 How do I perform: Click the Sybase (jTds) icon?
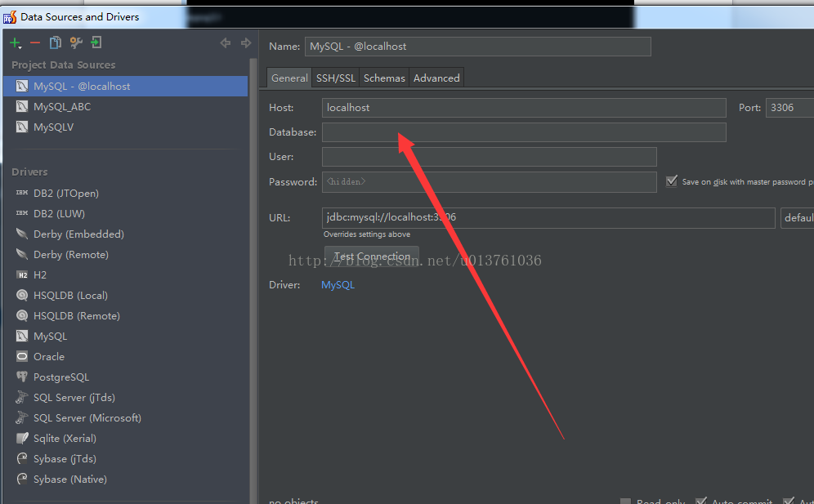pyautogui.click(x=22, y=458)
